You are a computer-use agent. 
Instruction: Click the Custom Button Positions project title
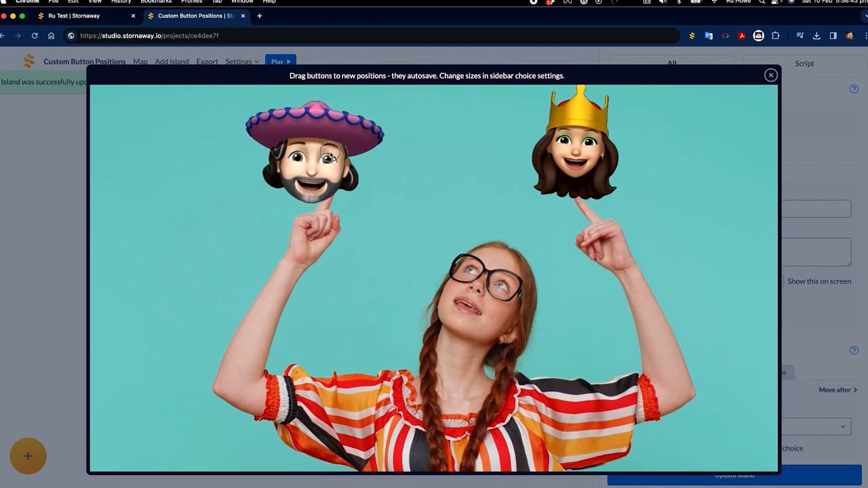pos(85,62)
